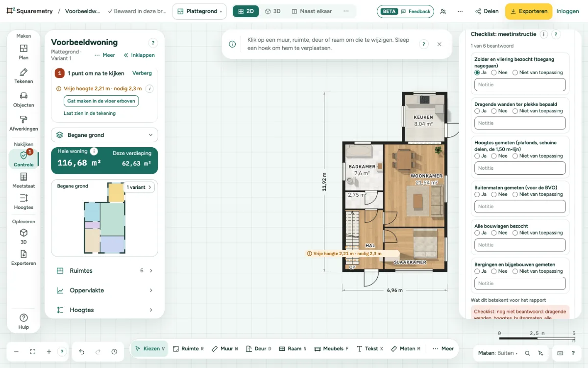Switch to the Naast elkaar view
This screenshot has height=368, width=588.
point(312,11)
